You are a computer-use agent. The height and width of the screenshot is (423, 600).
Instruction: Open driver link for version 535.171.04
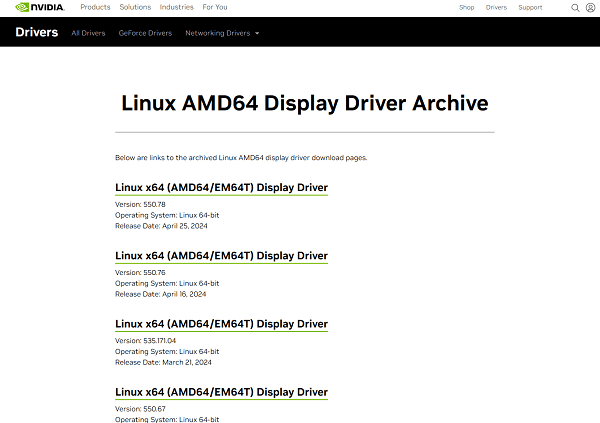tap(221, 324)
